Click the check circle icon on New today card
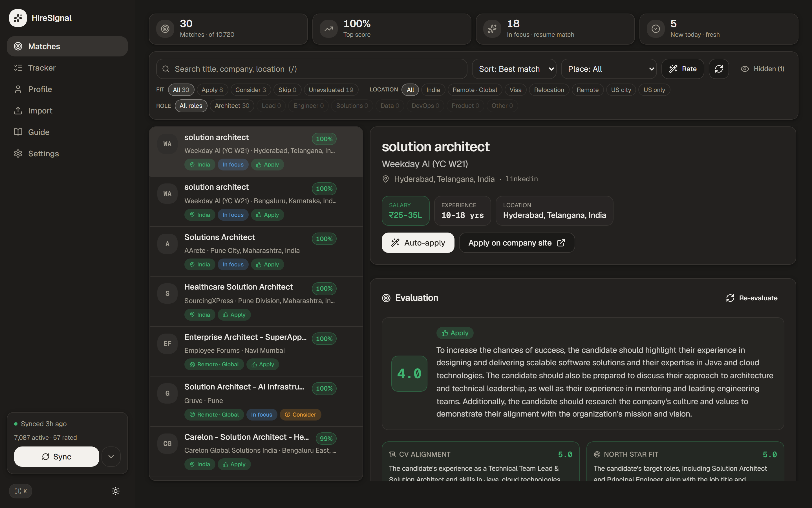Image resolution: width=812 pixels, height=508 pixels. point(656,29)
